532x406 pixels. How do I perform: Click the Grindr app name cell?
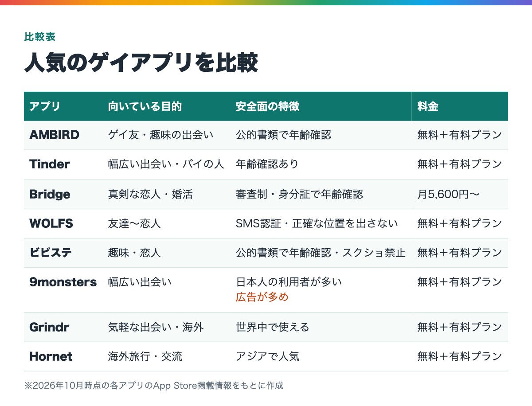pyautogui.click(x=63, y=327)
